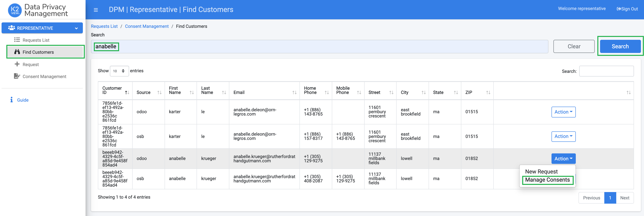Choose New Request from Action menu
The width and height of the screenshot is (644, 216).
pos(541,172)
